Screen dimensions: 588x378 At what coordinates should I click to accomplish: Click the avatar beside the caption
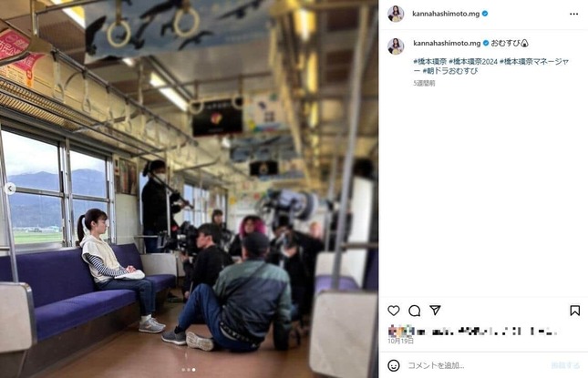click(396, 46)
